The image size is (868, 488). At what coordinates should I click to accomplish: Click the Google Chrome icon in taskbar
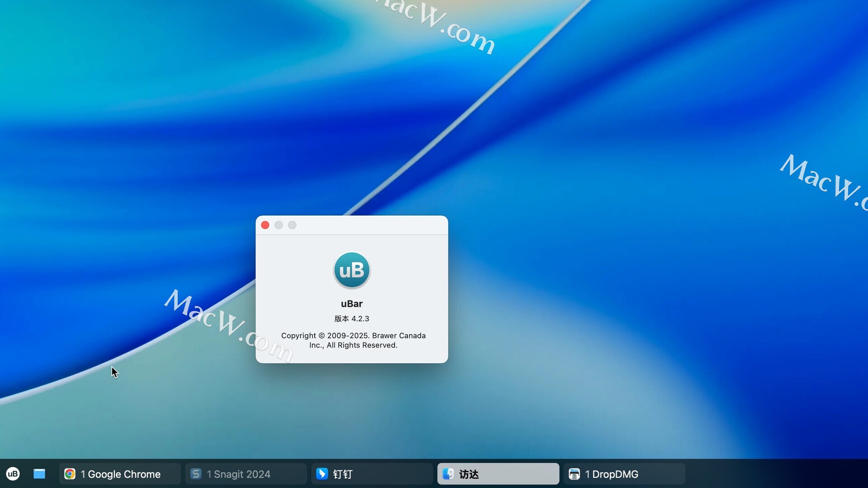point(70,474)
